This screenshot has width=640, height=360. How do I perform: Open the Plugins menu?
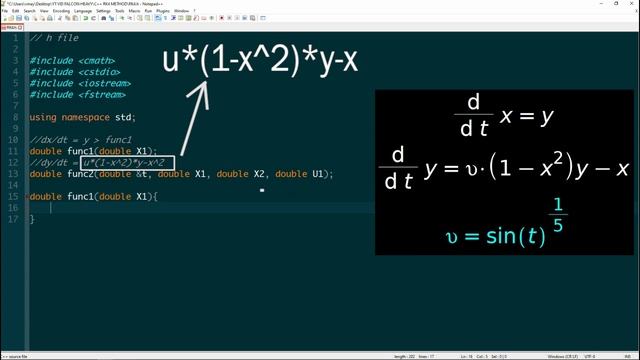163,11
